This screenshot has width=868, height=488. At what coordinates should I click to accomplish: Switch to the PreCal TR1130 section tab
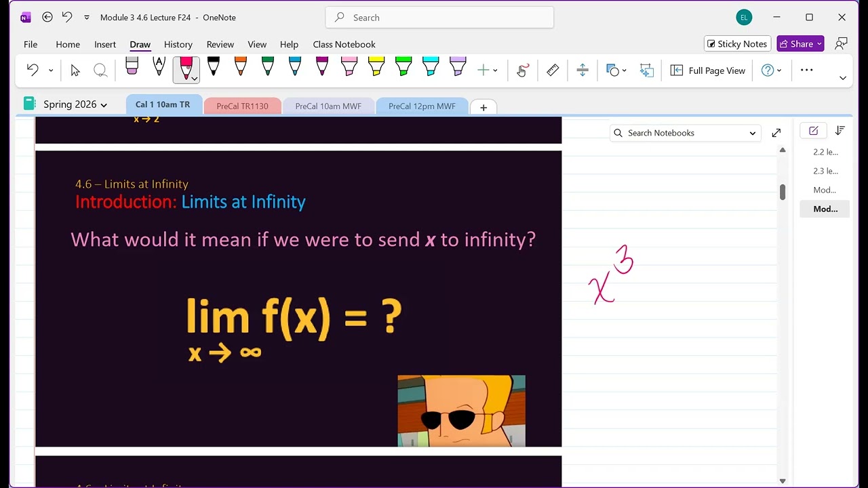point(242,106)
